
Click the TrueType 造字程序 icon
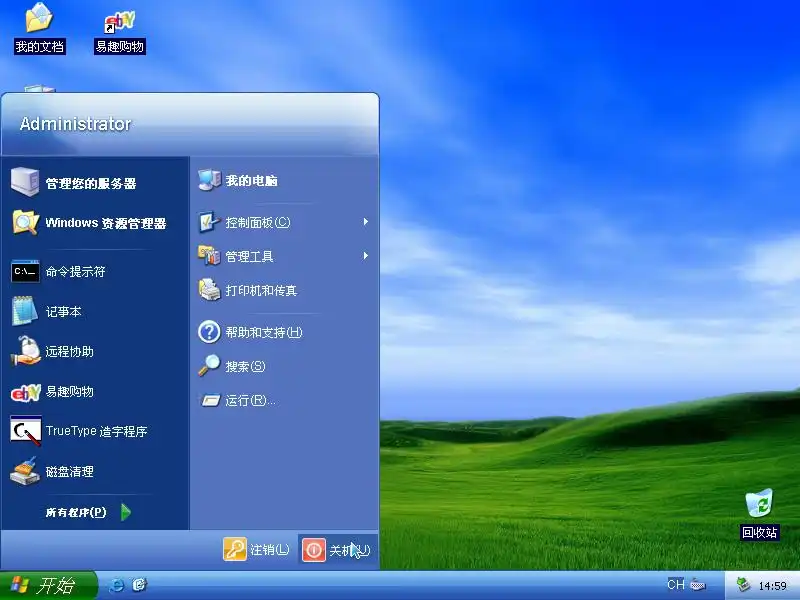tap(26, 431)
